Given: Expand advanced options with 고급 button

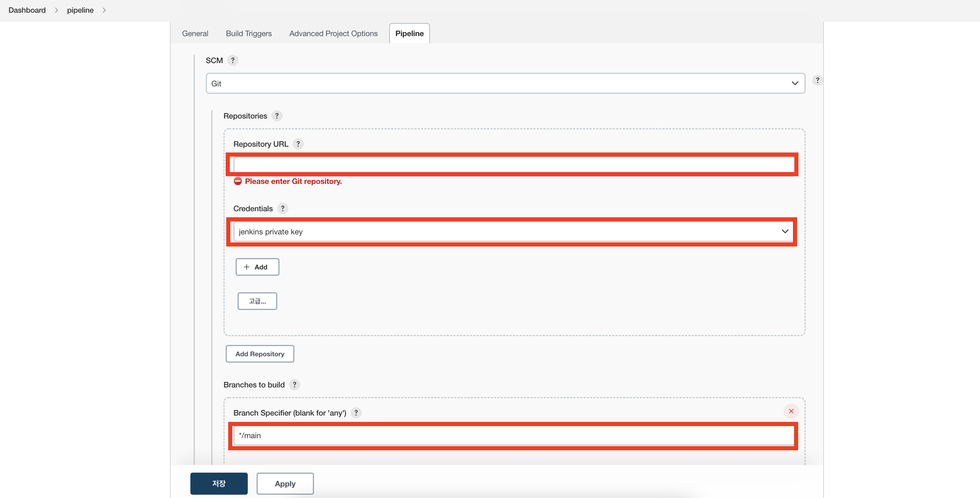Looking at the screenshot, I should 257,301.
